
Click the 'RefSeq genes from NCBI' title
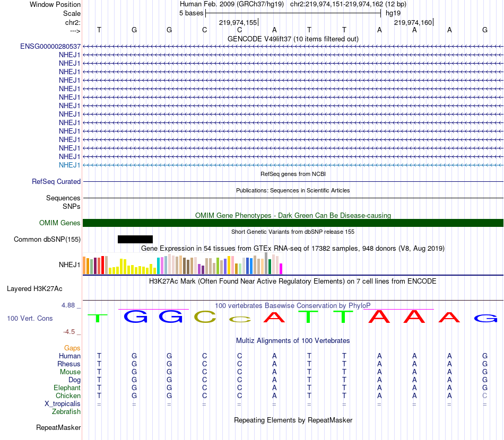pyautogui.click(x=293, y=174)
